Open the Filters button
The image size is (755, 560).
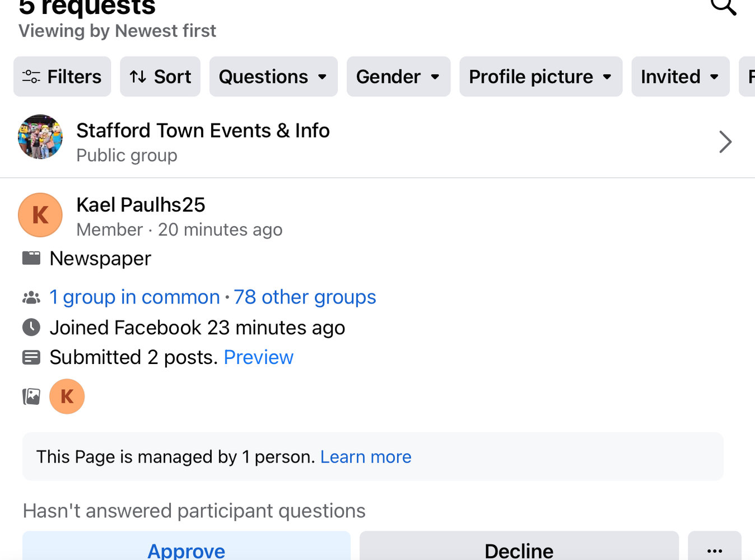(62, 77)
